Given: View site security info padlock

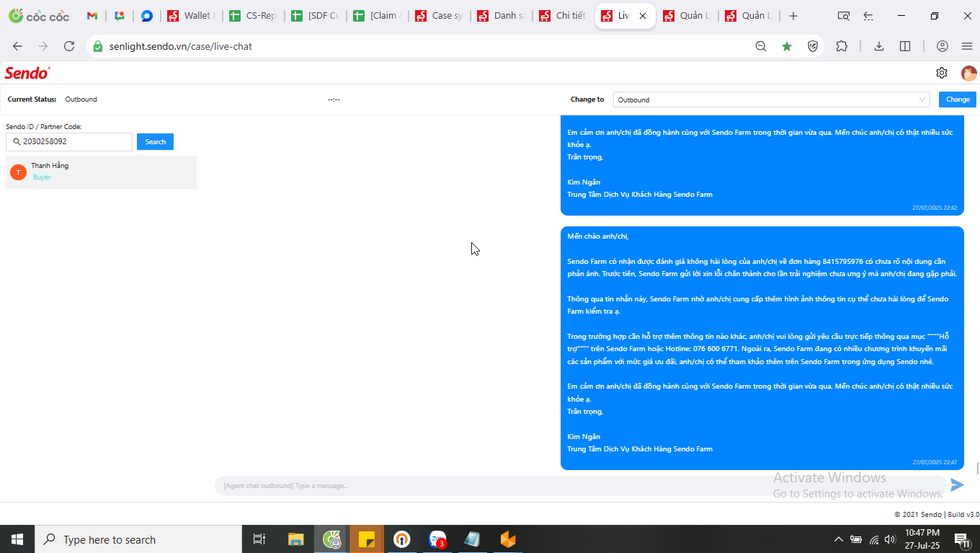Looking at the screenshot, I should click(x=98, y=46).
